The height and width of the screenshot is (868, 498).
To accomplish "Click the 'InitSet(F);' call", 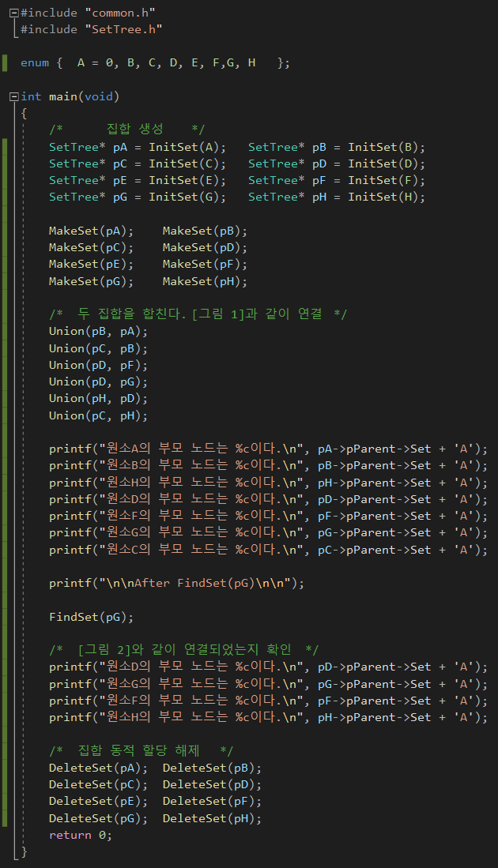I will tap(387, 180).
